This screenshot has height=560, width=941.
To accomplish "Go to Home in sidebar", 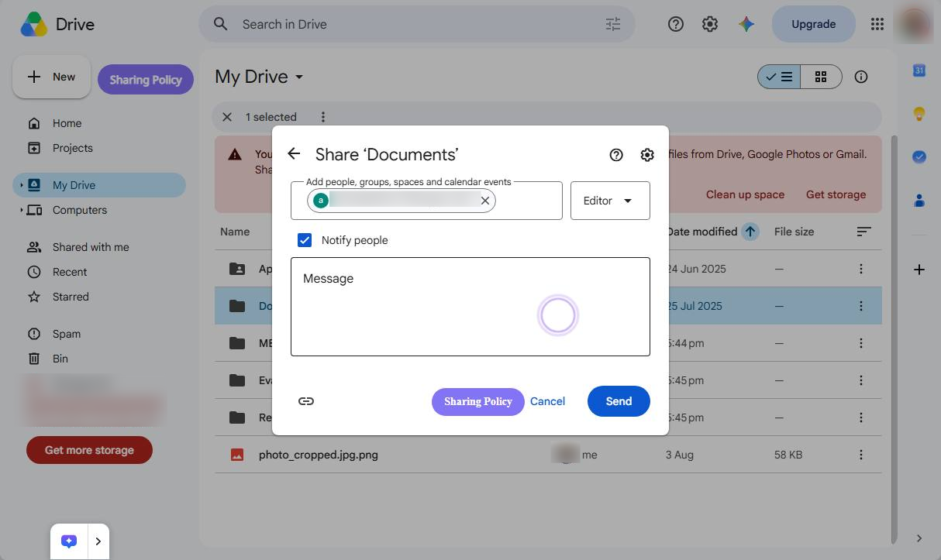I will (67, 123).
